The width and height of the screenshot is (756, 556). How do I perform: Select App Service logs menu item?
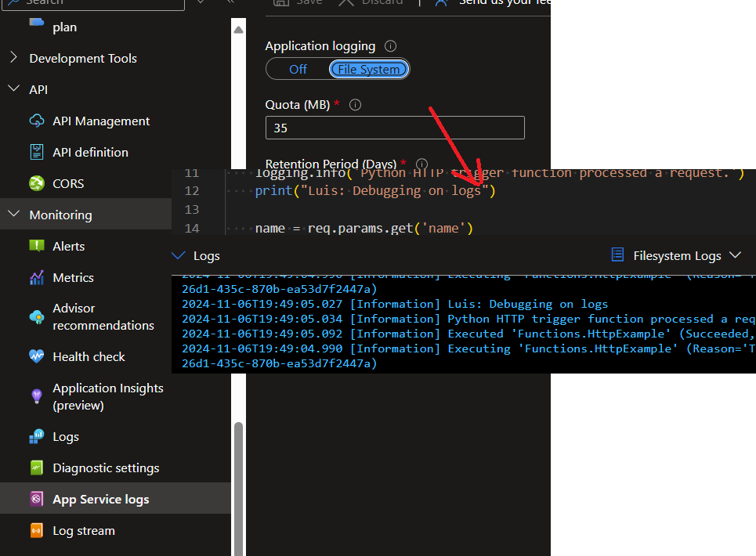tap(101, 499)
